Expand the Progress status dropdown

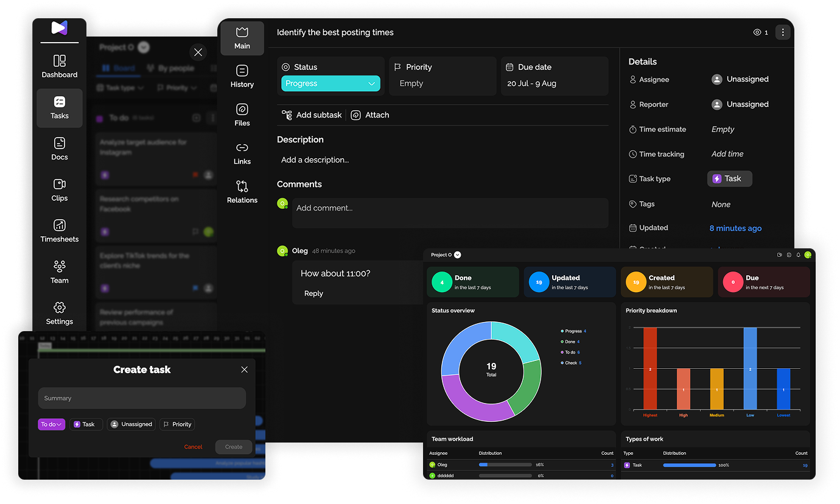[x=331, y=83]
